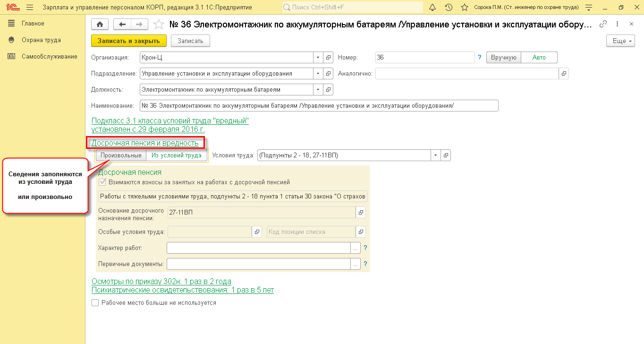Open Особые условия труда record
The width and height of the screenshot is (644, 344).
coord(257,232)
